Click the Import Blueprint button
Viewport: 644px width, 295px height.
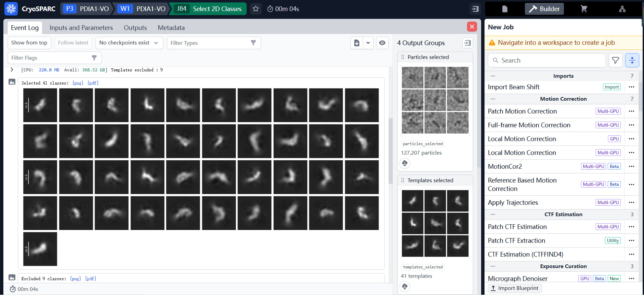pos(514,288)
